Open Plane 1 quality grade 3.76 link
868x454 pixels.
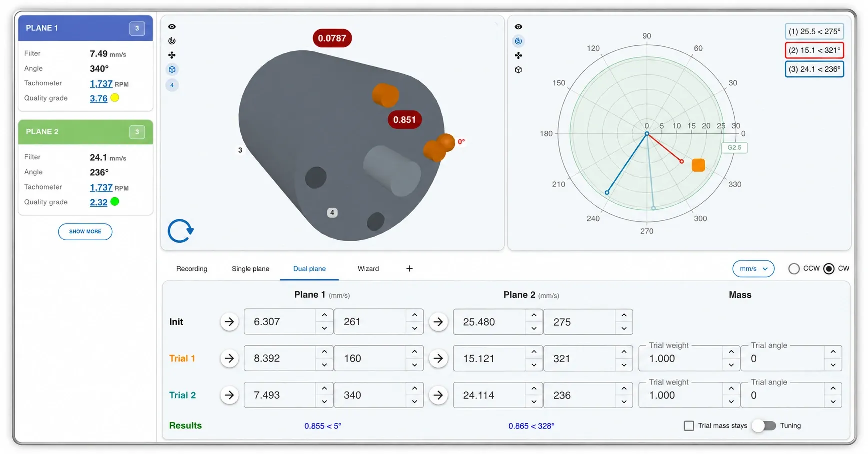(99, 98)
